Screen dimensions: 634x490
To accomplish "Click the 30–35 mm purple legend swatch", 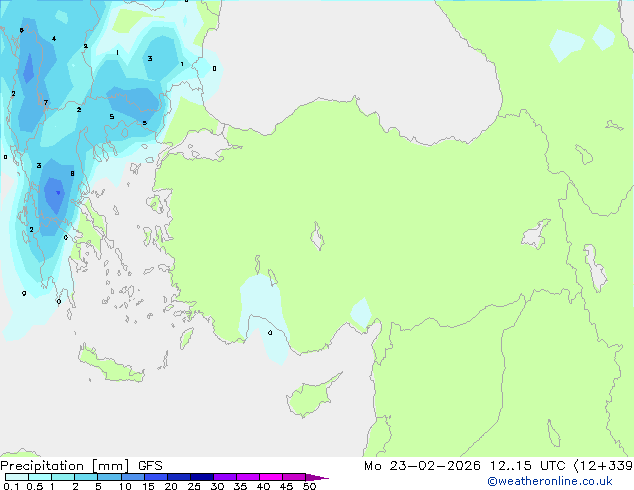I will [225, 477].
